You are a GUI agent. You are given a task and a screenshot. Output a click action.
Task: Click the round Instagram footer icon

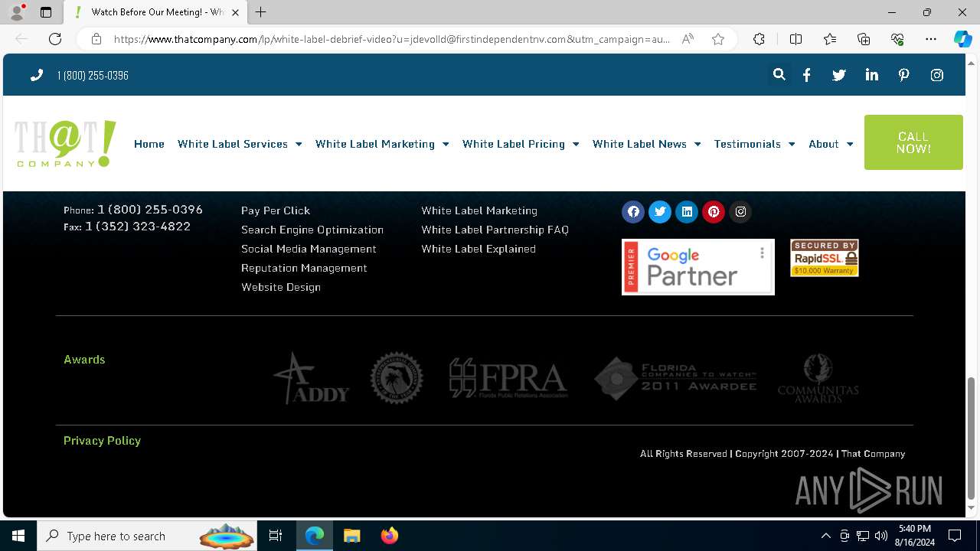click(740, 212)
